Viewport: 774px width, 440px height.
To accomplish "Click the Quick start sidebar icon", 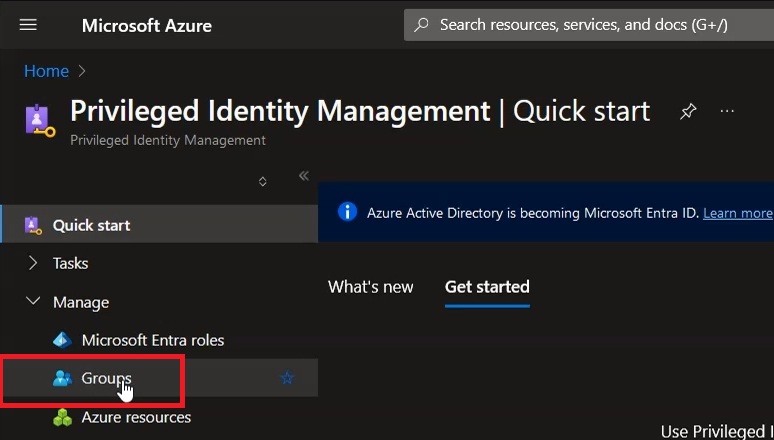I will click(33, 225).
